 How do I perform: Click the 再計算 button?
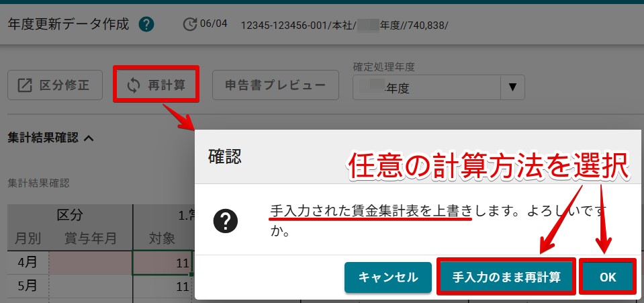[x=156, y=85]
